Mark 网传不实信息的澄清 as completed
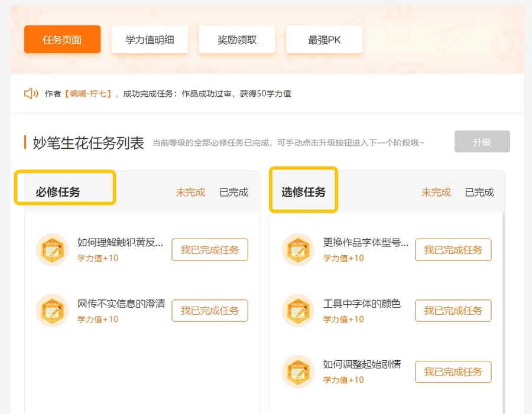The height and width of the screenshot is (414, 532). (x=210, y=311)
